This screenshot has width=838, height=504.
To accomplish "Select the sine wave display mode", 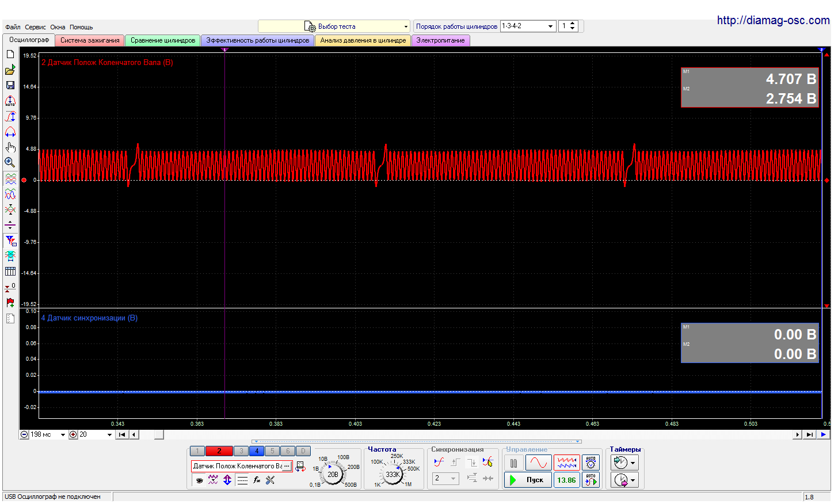I will coord(538,463).
